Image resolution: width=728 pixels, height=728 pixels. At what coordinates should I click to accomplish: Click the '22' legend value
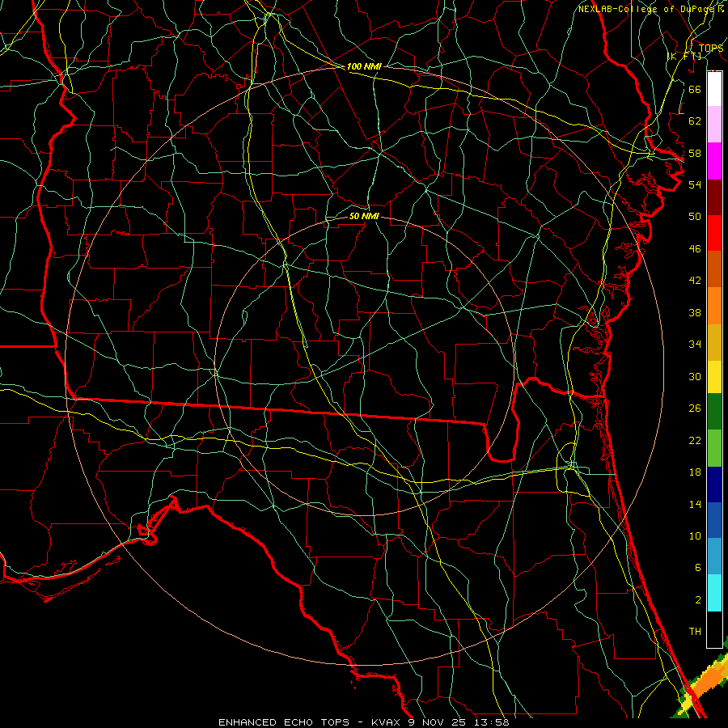point(695,440)
